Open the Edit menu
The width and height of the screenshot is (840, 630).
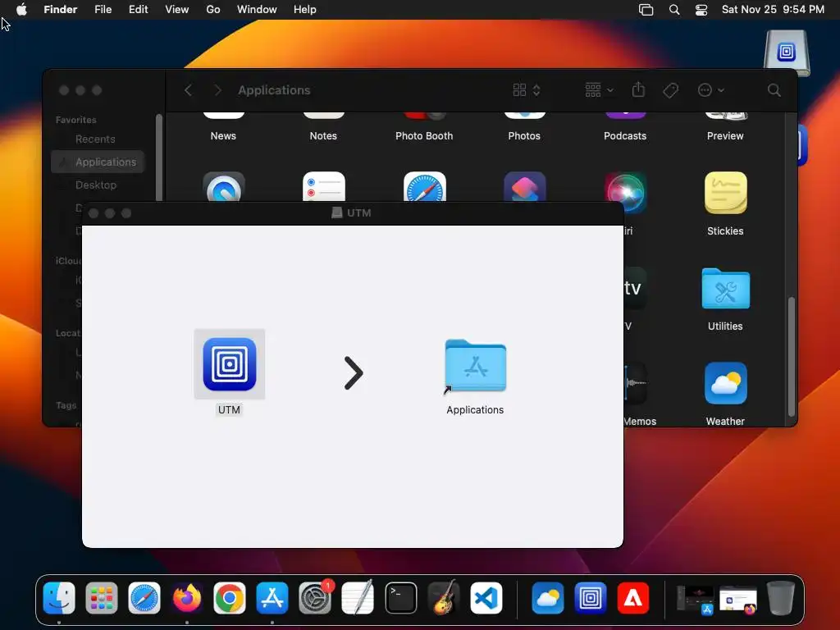(138, 10)
